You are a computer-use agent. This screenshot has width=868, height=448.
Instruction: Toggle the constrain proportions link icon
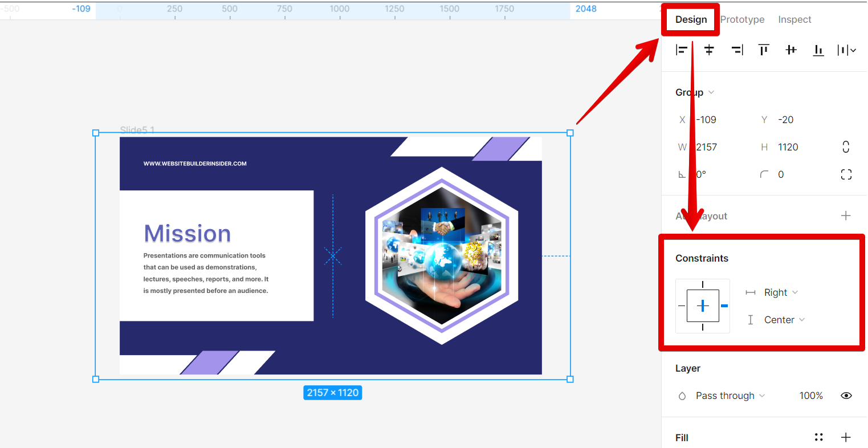click(x=846, y=147)
